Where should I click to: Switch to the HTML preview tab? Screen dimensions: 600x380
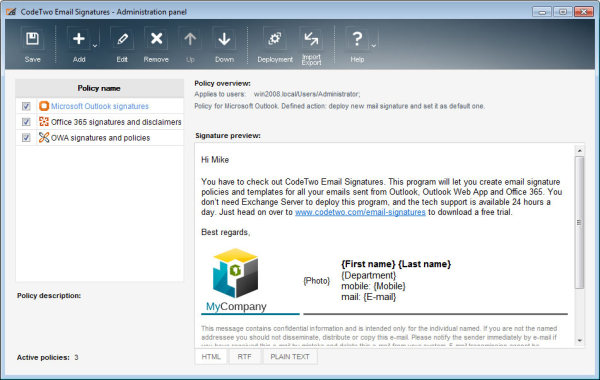[211, 357]
